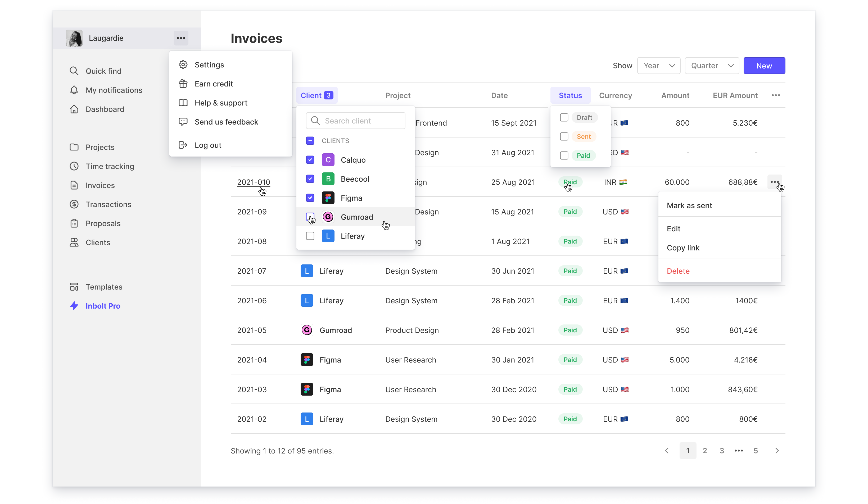868x504 pixels.
Task: Click the Quick find magnifier icon
Action: pos(74,71)
